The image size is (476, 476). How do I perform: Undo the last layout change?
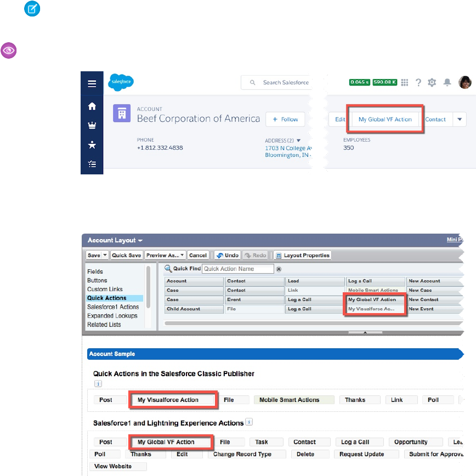pyautogui.click(x=228, y=256)
